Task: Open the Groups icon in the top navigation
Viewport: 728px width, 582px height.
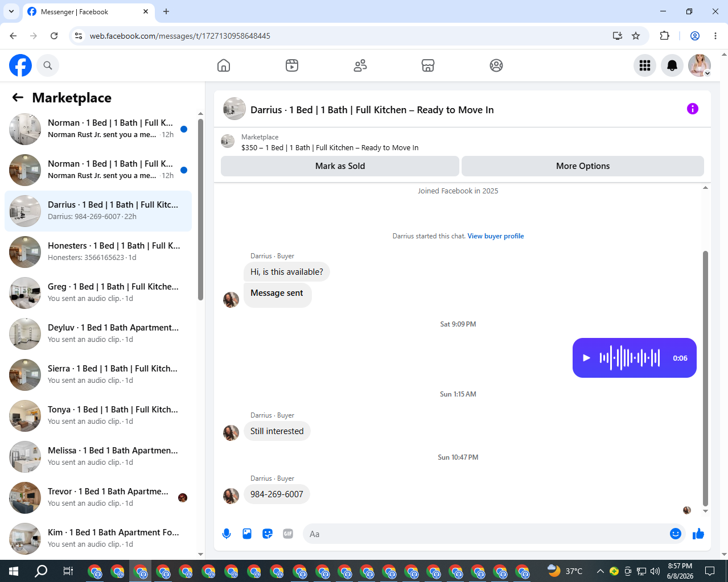Action: [496, 65]
